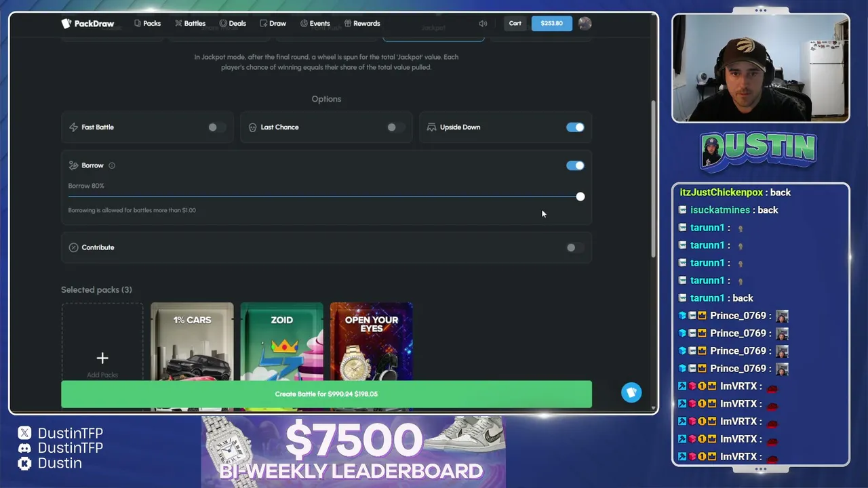Open the Rewards page

362,23
